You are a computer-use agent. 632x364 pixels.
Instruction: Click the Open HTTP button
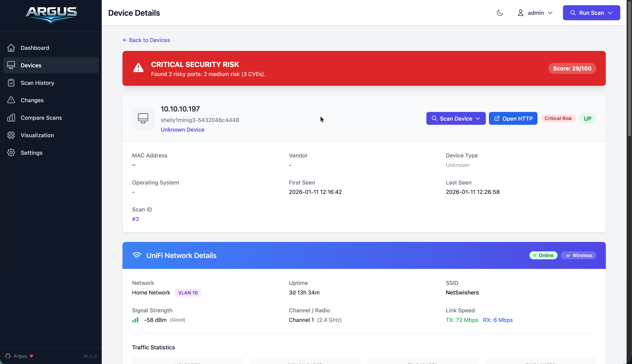[x=513, y=118]
